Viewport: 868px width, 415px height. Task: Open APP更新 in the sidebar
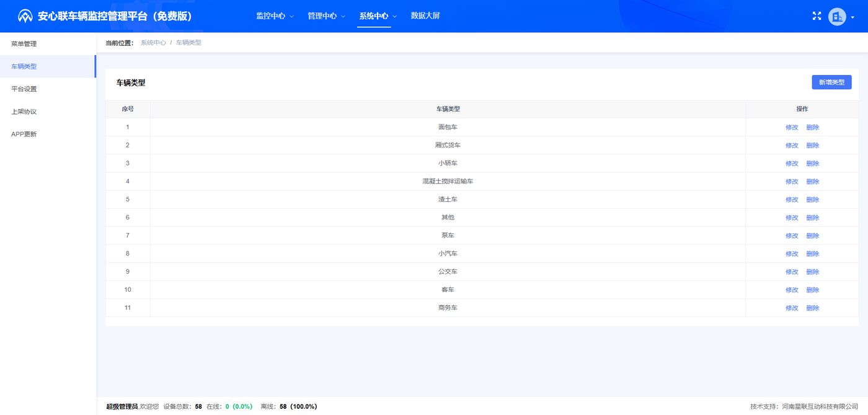48,134
